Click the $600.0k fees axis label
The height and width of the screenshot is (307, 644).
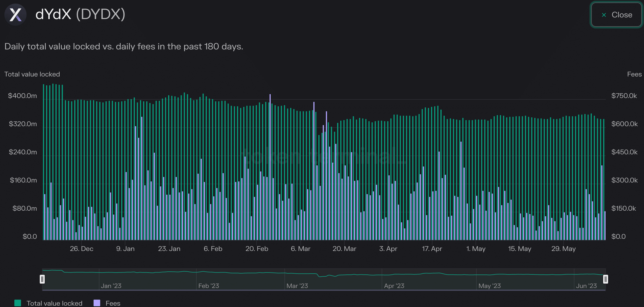click(624, 124)
